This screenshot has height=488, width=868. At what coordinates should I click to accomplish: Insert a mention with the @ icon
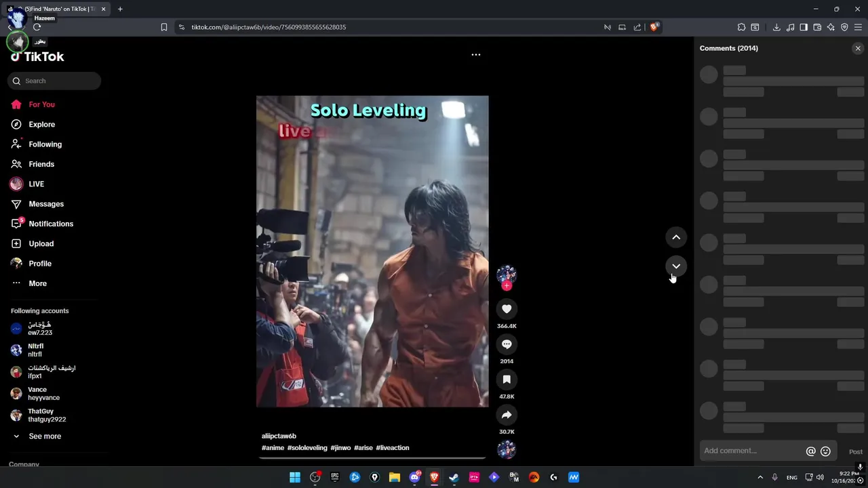point(810,451)
